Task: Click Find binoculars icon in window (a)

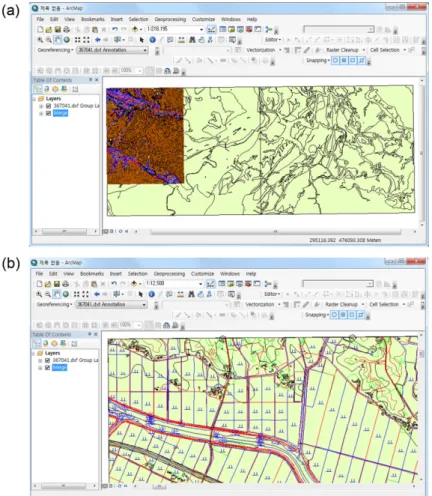Action: point(192,40)
